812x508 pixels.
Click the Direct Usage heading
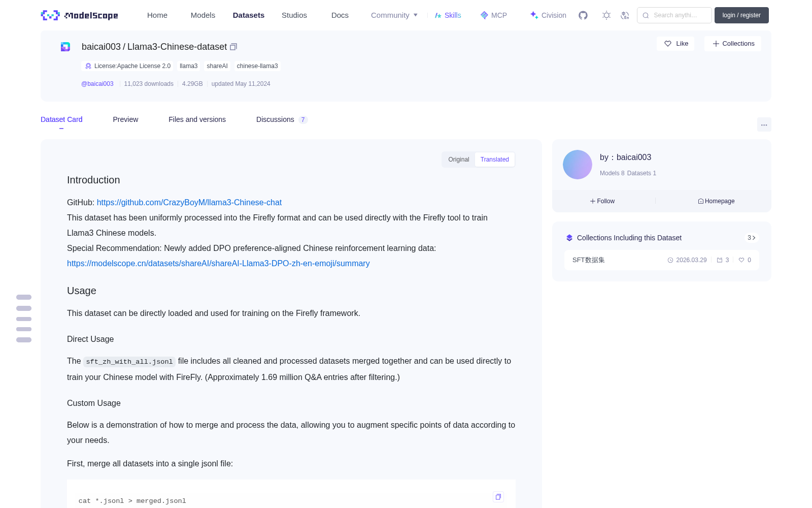[90, 339]
